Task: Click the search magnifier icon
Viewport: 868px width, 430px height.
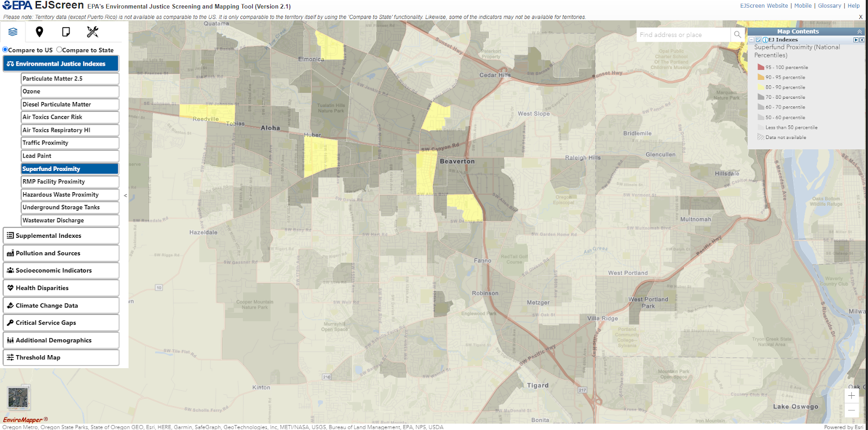Action: tap(737, 35)
